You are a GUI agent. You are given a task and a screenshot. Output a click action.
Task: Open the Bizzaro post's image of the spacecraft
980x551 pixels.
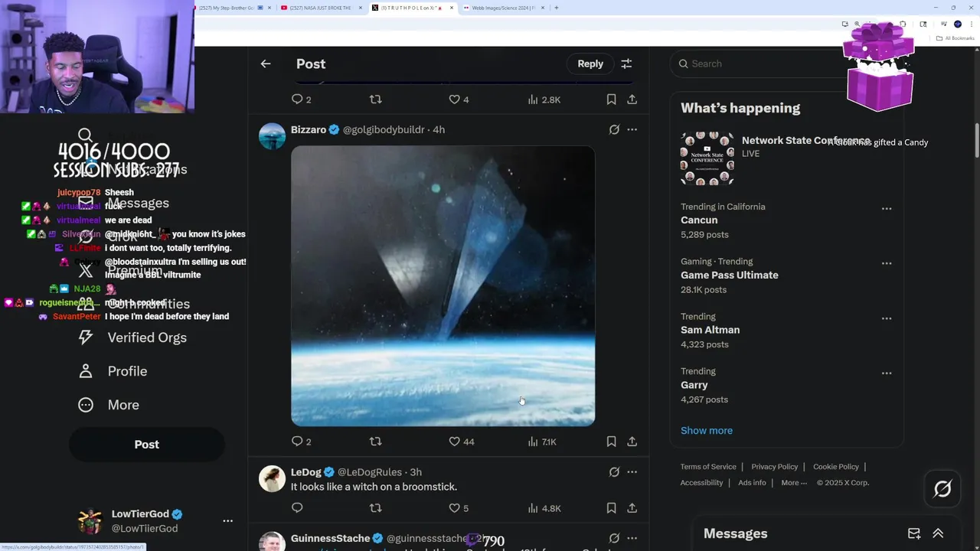(443, 285)
